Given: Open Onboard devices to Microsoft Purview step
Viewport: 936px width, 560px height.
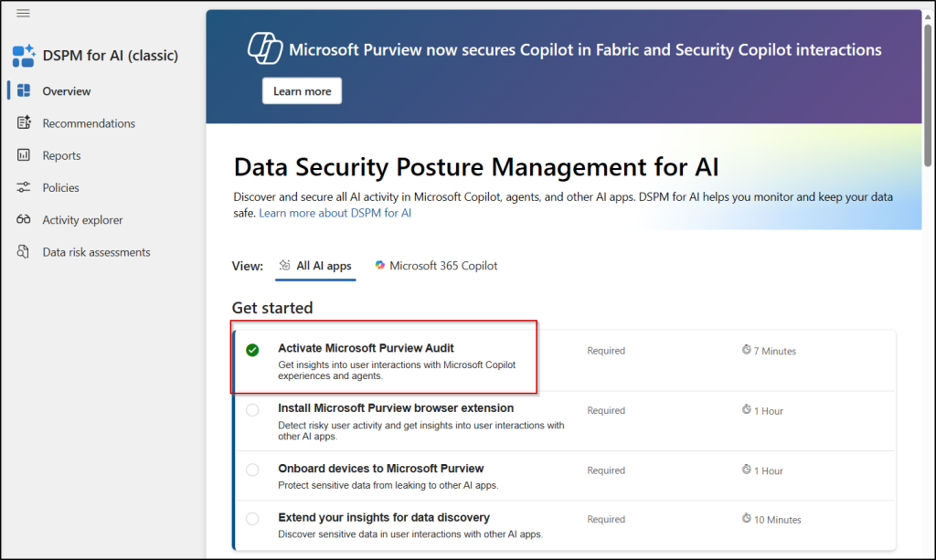Looking at the screenshot, I should [x=381, y=469].
